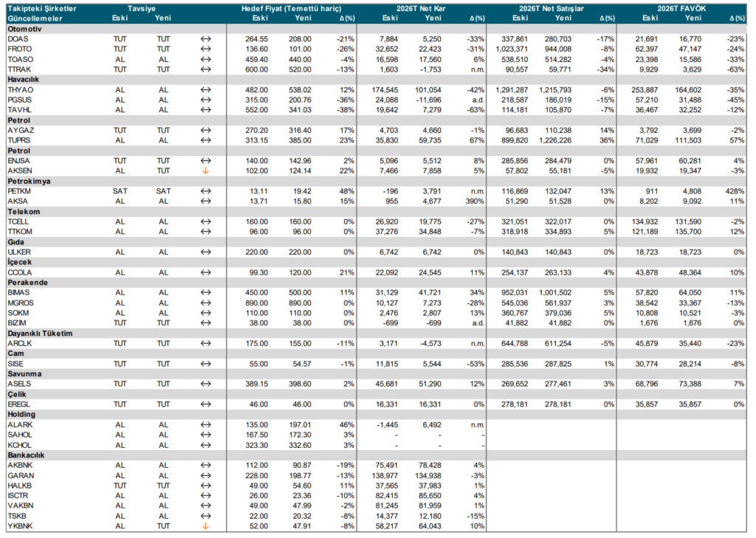This screenshot has width=756, height=538.
Task: Click BIMAS new net sales 1,001,502
Action: pyautogui.click(x=555, y=293)
